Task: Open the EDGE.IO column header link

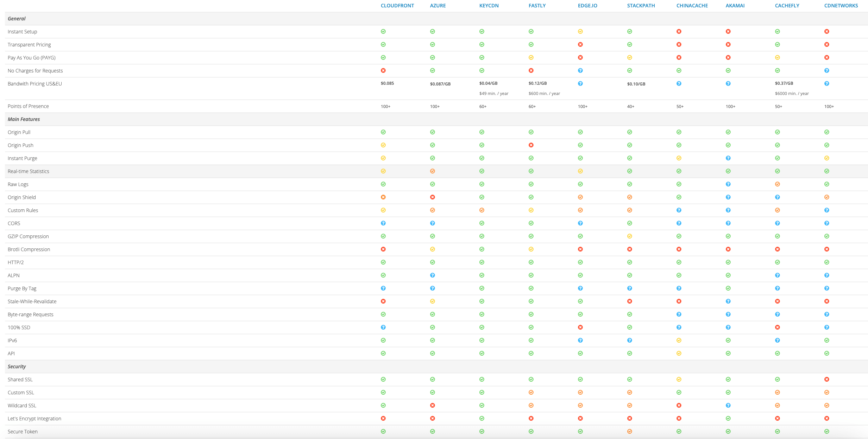Action: [587, 6]
